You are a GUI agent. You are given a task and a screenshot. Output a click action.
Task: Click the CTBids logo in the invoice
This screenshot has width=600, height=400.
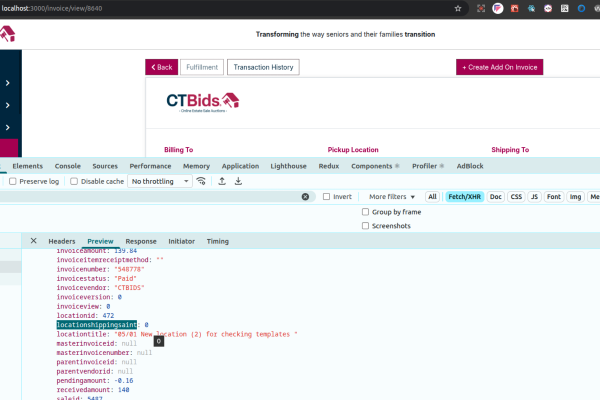(202, 103)
